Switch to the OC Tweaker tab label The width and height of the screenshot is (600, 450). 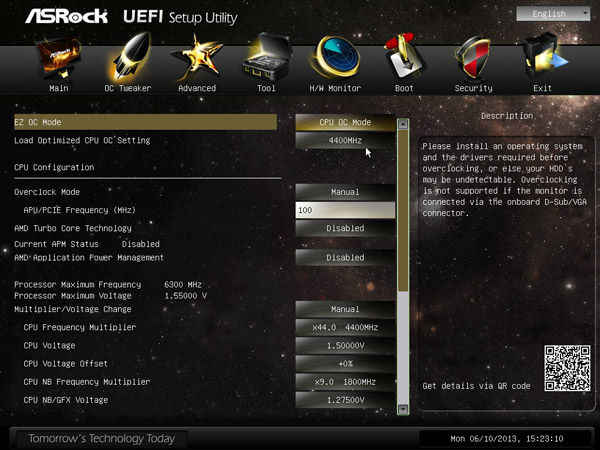pyautogui.click(x=128, y=88)
